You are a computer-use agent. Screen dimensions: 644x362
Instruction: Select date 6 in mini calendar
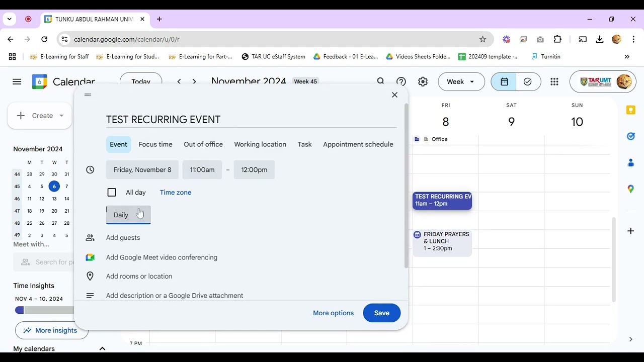[x=54, y=187]
